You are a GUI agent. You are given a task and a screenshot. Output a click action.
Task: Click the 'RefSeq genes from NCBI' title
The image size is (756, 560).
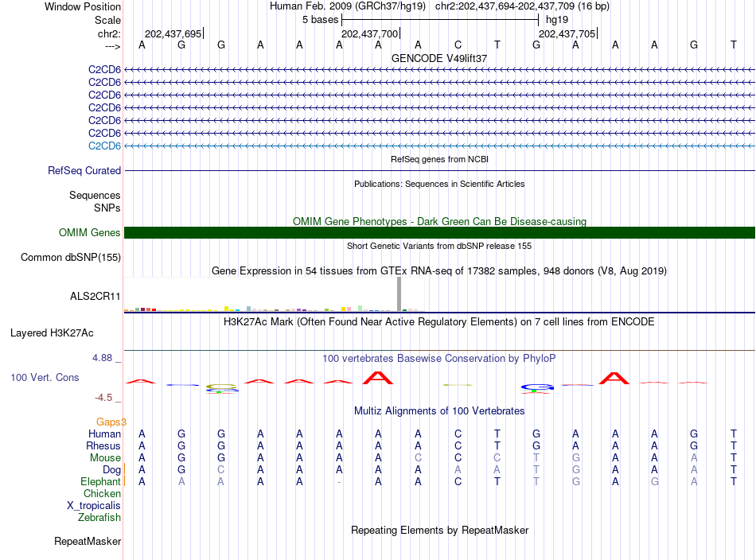point(439,159)
